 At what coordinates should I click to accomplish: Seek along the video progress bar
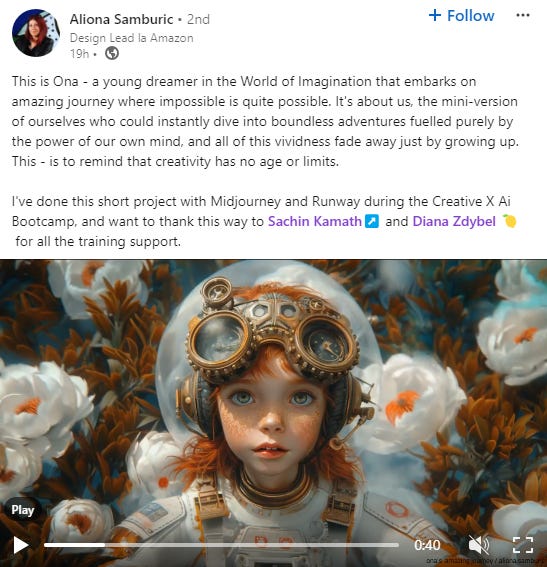pyautogui.click(x=221, y=545)
